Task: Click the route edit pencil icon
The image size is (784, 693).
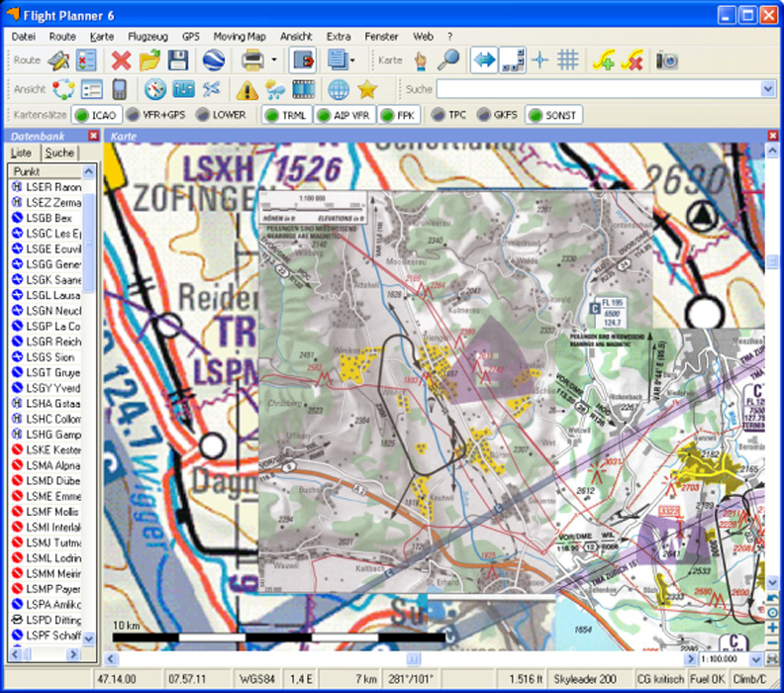Action: click(58, 60)
